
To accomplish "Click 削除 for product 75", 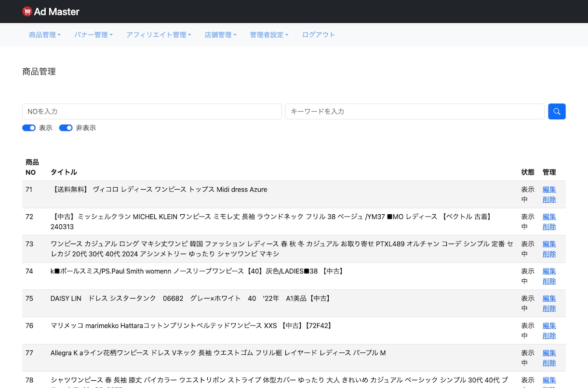I will click(549, 309).
